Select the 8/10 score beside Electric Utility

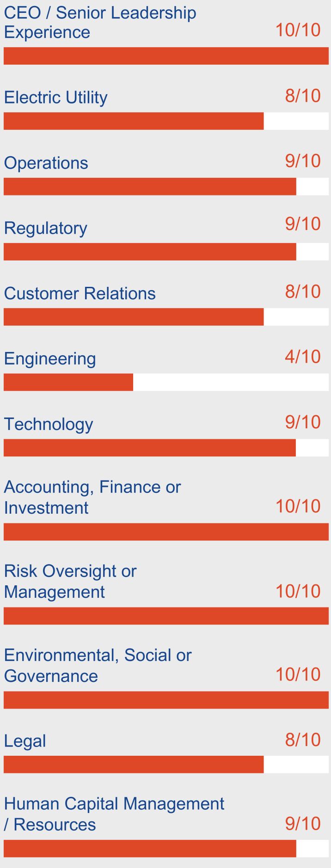tap(302, 96)
